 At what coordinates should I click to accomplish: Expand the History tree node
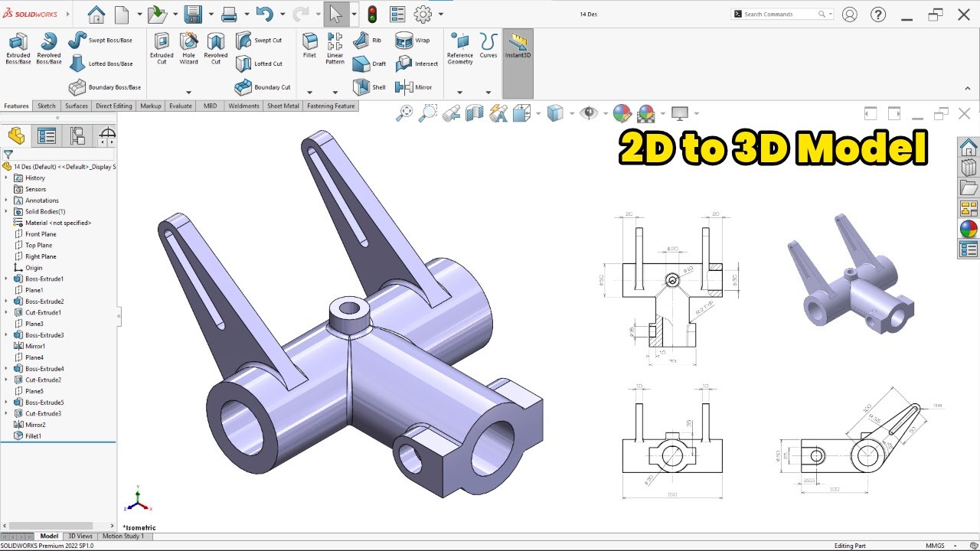tap(6, 178)
